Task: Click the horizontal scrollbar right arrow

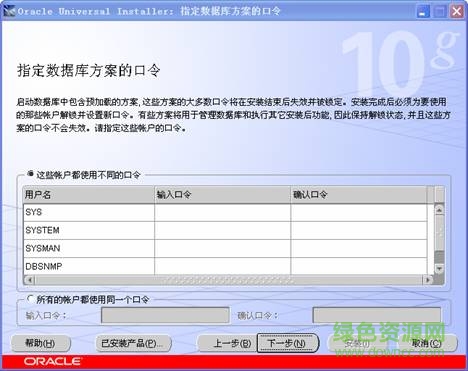Action: [428, 280]
